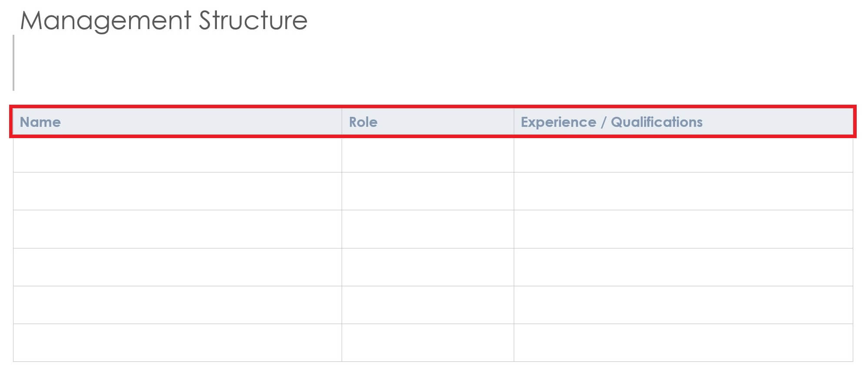Select second empty Role cell
This screenshot has height=374, width=868.
(428, 191)
